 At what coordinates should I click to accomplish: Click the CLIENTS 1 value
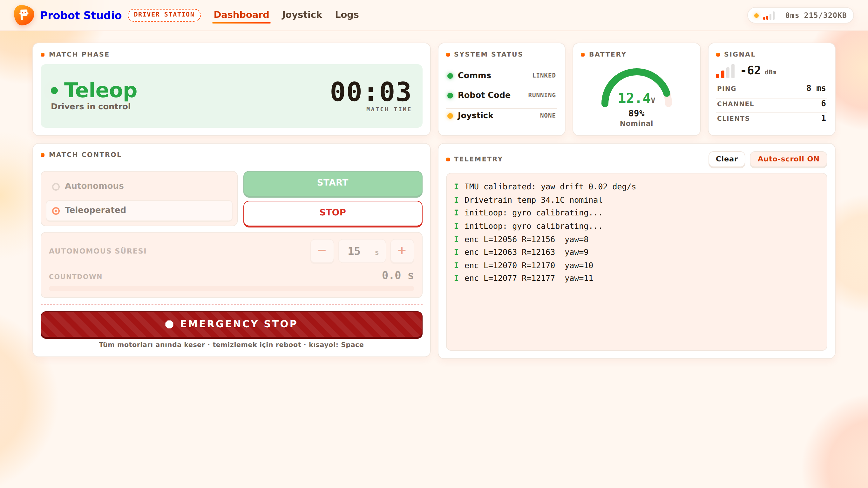pos(824,118)
